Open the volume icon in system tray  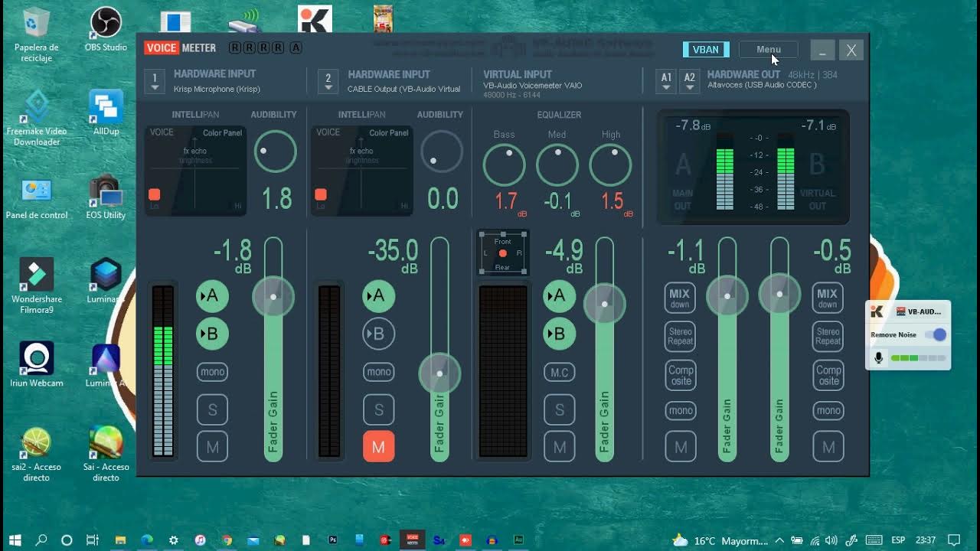coord(831,540)
